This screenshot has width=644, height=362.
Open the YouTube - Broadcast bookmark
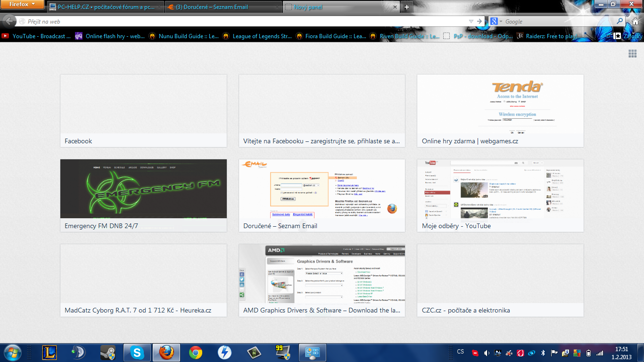(37, 36)
